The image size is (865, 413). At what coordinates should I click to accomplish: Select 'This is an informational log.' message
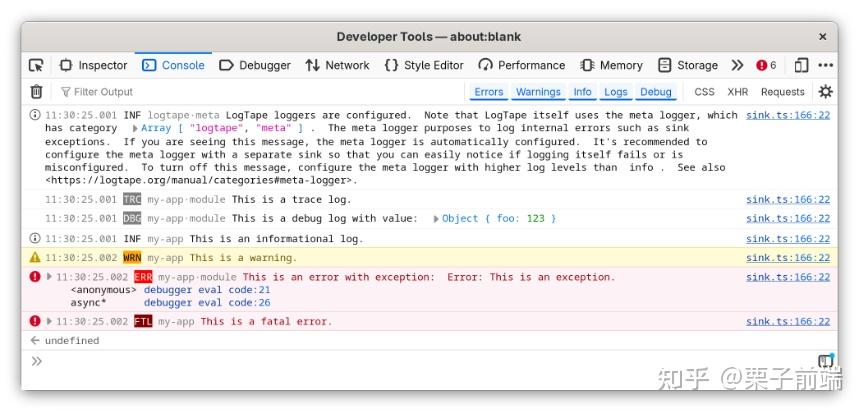277,239
